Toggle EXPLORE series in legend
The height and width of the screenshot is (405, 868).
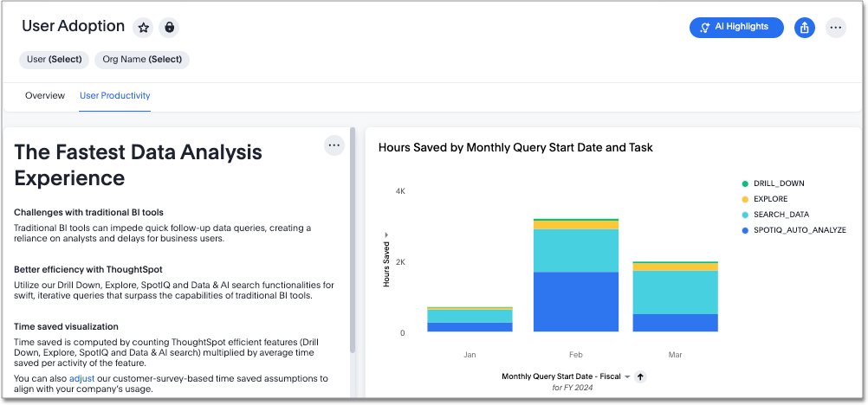click(770, 199)
